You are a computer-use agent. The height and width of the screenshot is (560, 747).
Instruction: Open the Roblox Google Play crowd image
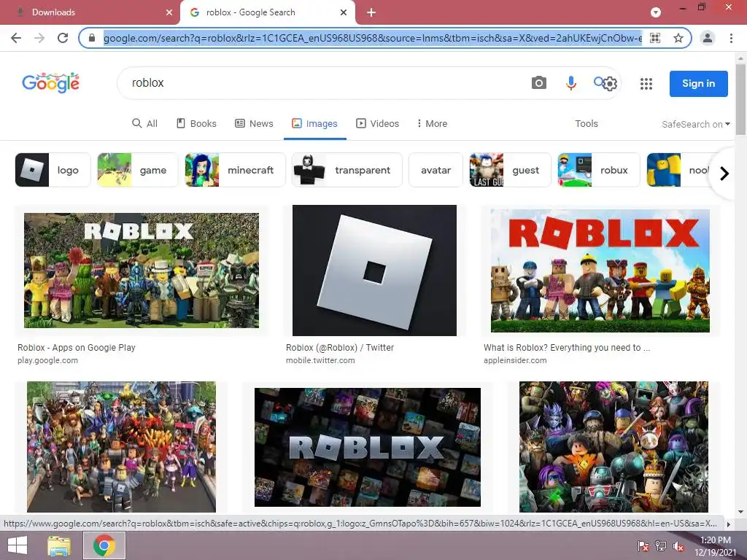point(142,271)
